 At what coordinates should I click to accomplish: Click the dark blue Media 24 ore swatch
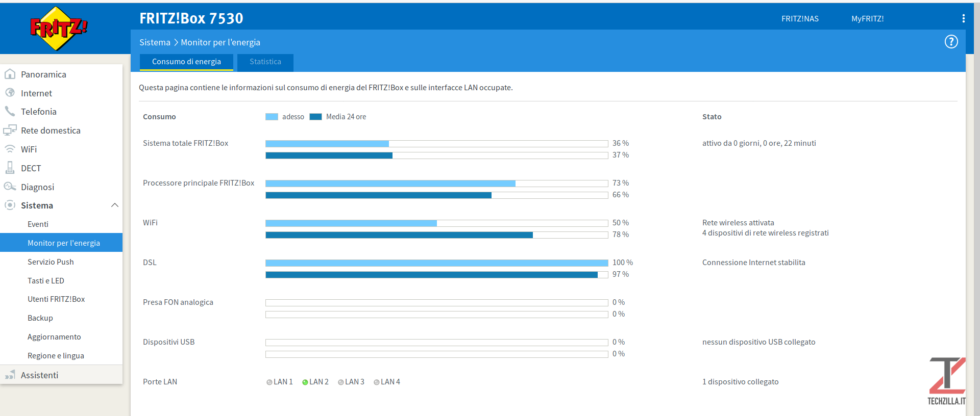[315, 117]
